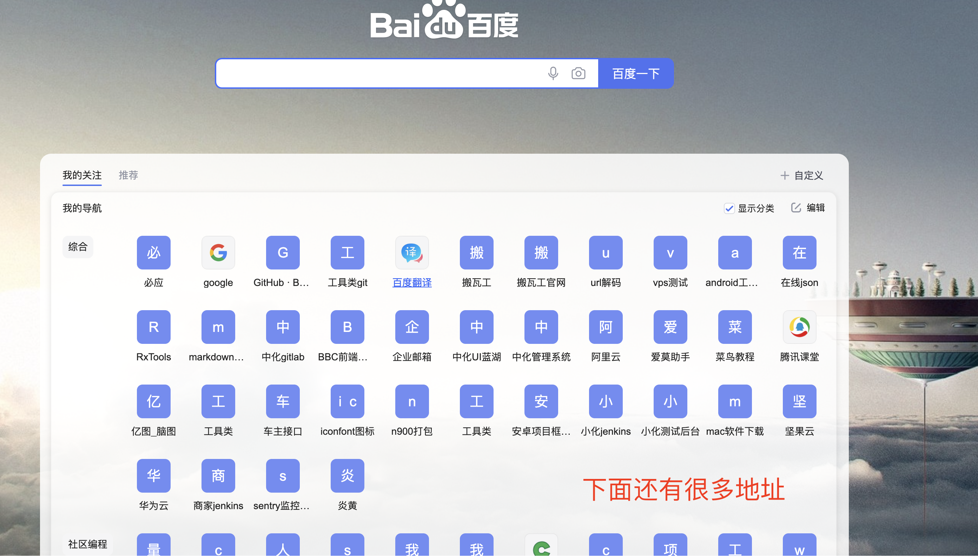Open the 阿里云 shortcut icon
The image size is (978, 560).
click(606, 327)
